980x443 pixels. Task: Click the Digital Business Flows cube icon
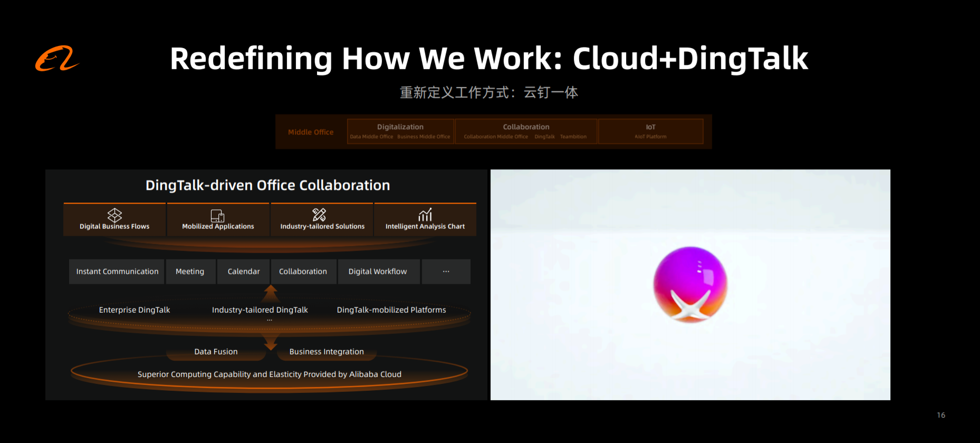[x=114, y=215]
